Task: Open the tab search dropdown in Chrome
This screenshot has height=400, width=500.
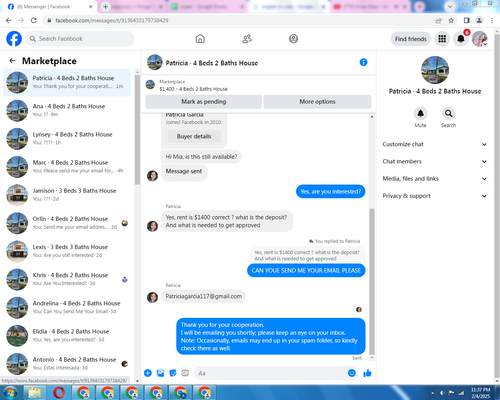Action: click(x=450, y=6)
